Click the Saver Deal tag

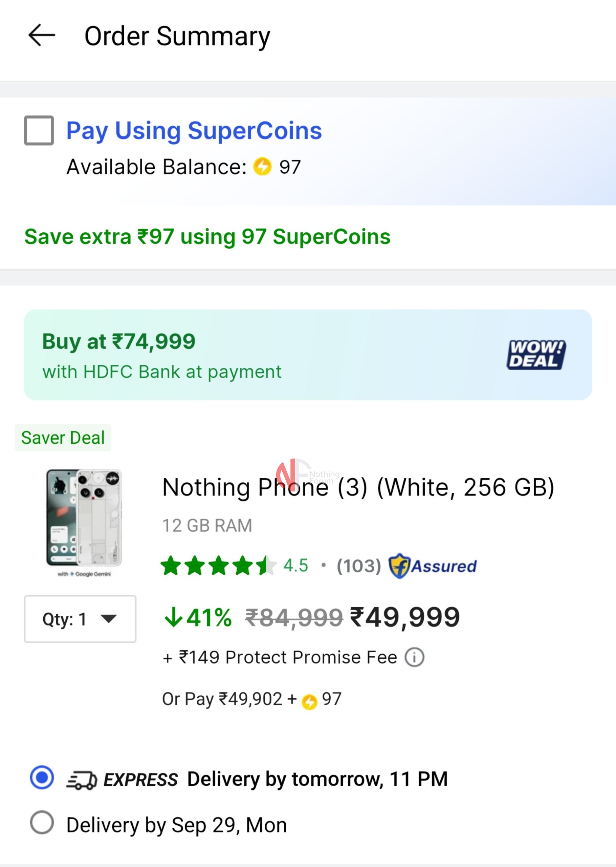[63, 438]
